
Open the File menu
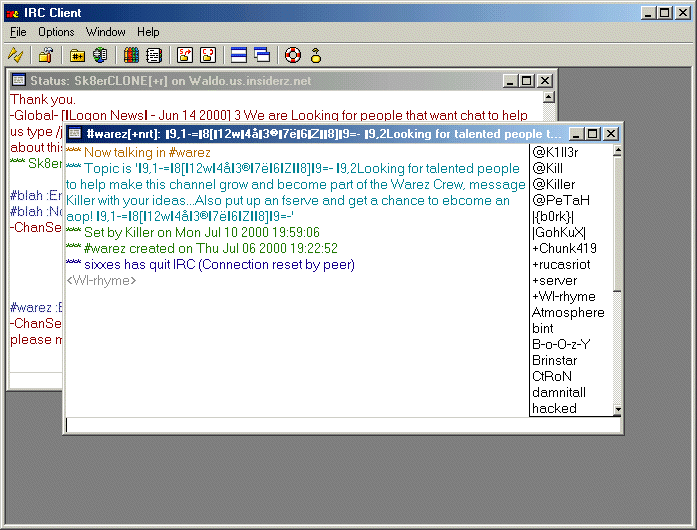tap(18, 32)
